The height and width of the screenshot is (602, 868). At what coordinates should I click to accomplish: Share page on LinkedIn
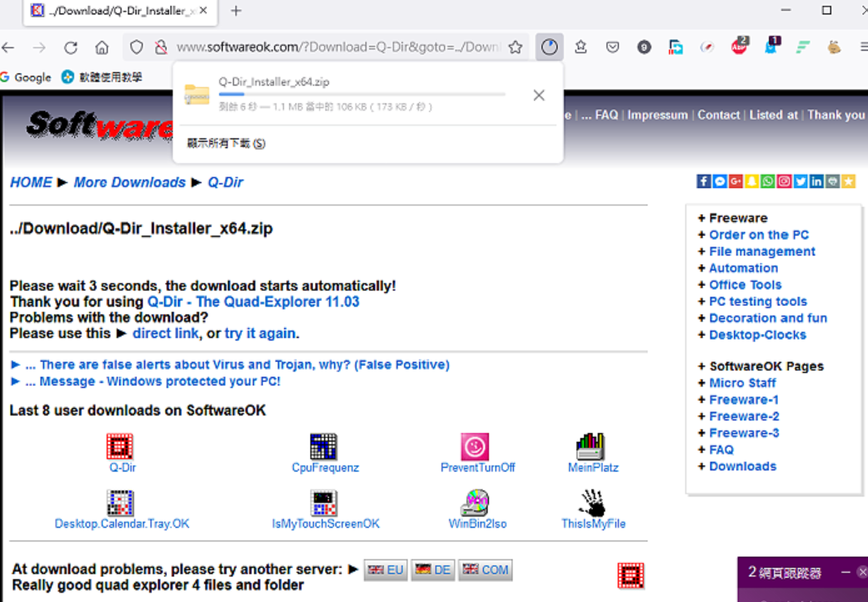pos(816,181)
